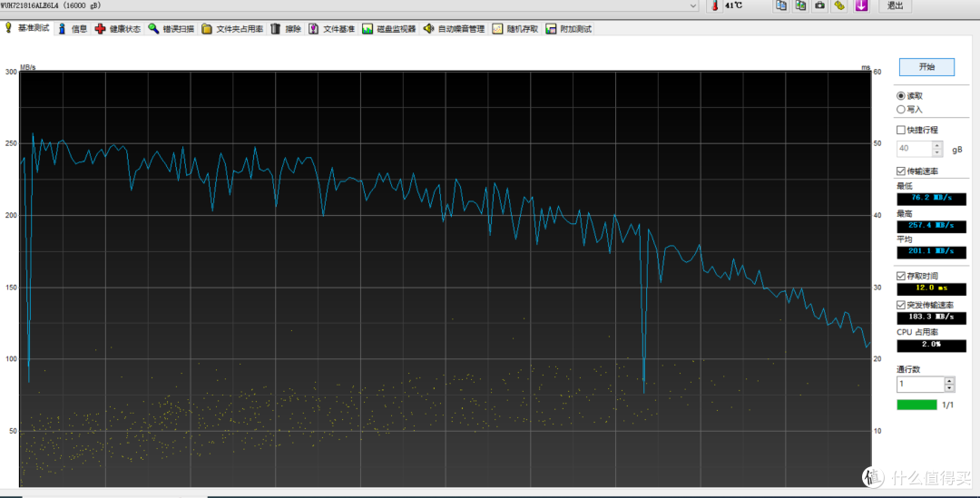The image size is (980, 498).
Task: Click the 开始 start button
Action: click(926, 67)
